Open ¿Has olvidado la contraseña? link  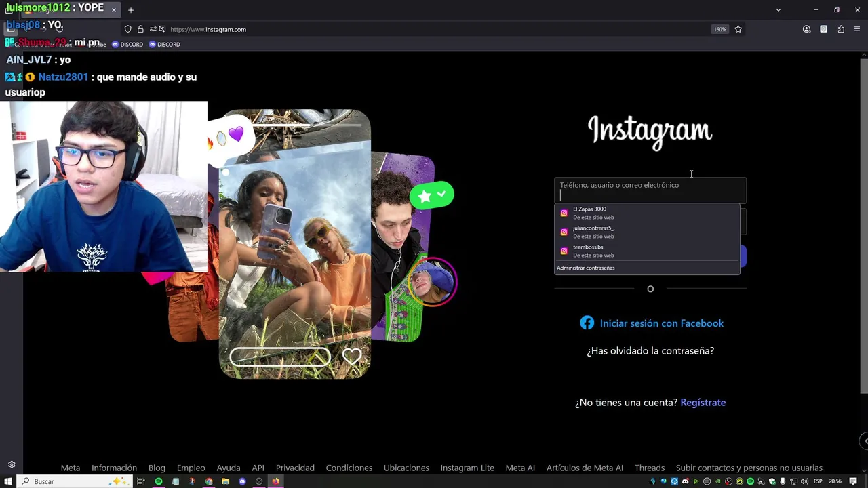(650, 351)
